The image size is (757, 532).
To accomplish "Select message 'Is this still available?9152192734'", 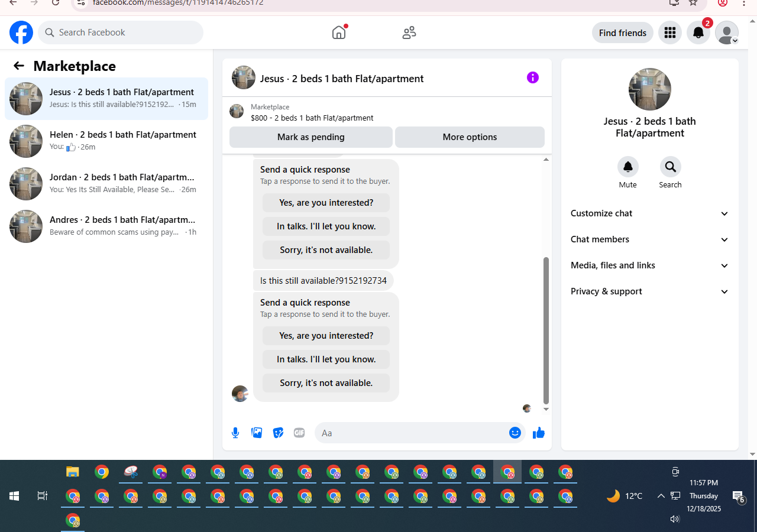I will click(323, 281).
